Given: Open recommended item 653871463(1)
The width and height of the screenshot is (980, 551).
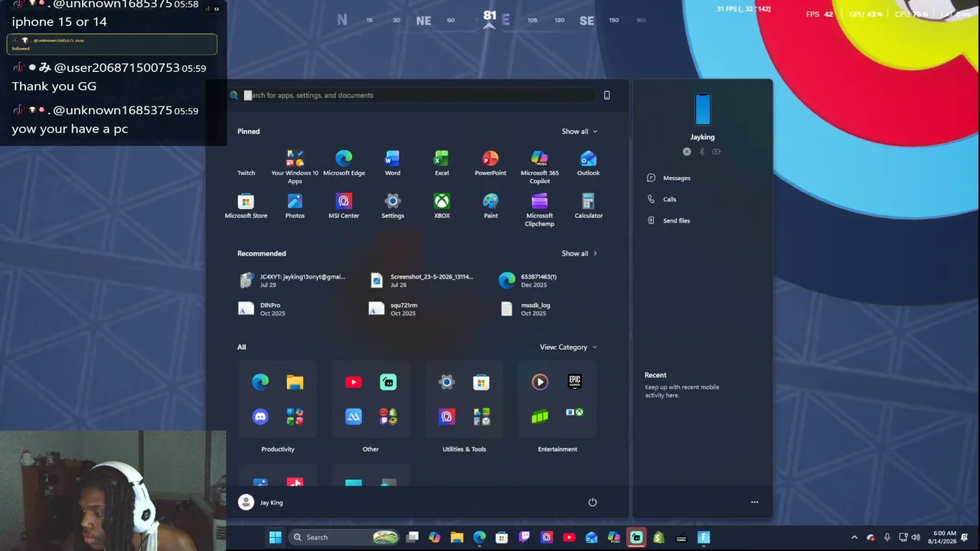Looking at the screenshot, I should [528, 281].
